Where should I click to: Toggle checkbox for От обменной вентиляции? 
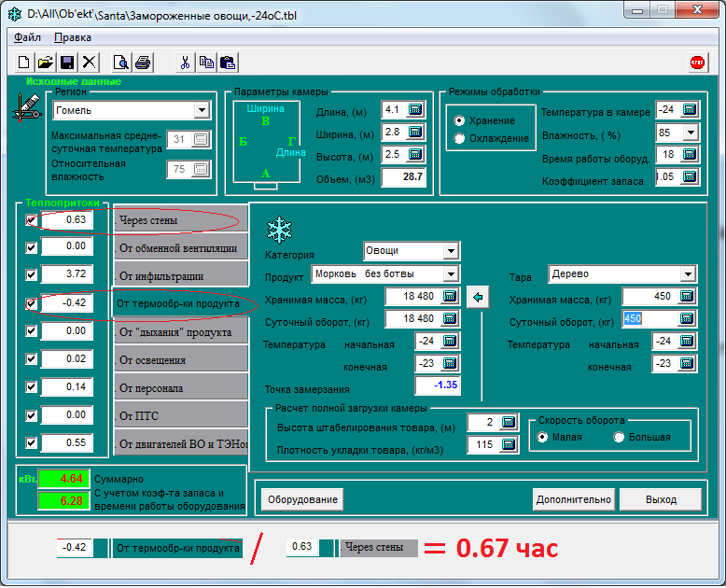31,247
